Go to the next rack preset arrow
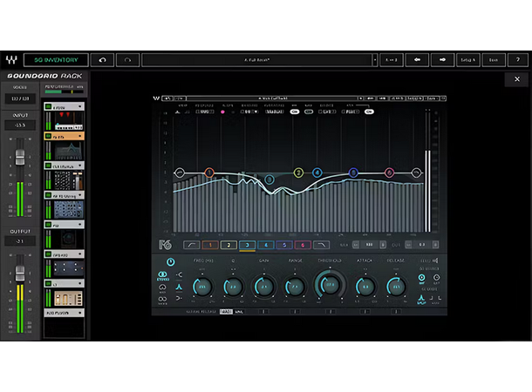Viewport: 532px width, 392px height. (x=442, y=60)
